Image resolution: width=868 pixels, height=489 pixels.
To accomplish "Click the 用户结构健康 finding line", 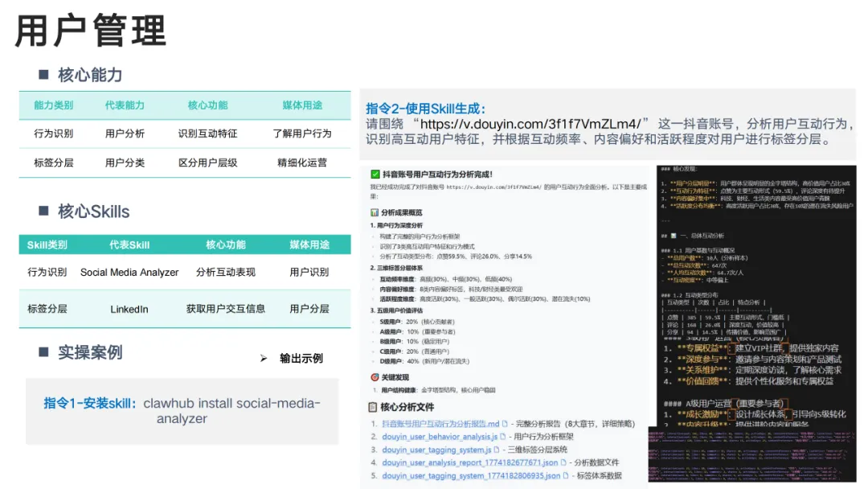I will coord(433,390).
